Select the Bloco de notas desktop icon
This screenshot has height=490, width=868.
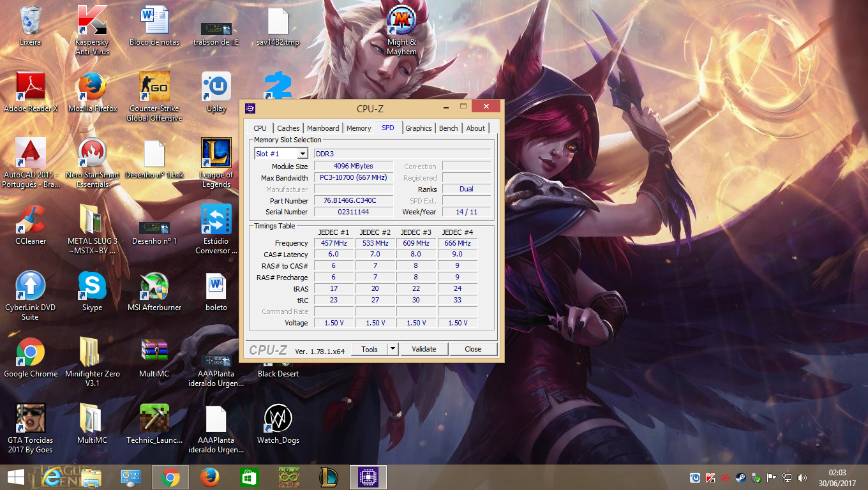154,27
